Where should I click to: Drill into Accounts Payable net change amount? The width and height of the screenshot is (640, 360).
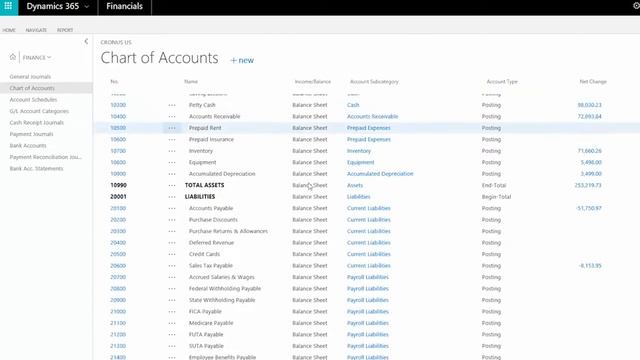tap(589, 208)
